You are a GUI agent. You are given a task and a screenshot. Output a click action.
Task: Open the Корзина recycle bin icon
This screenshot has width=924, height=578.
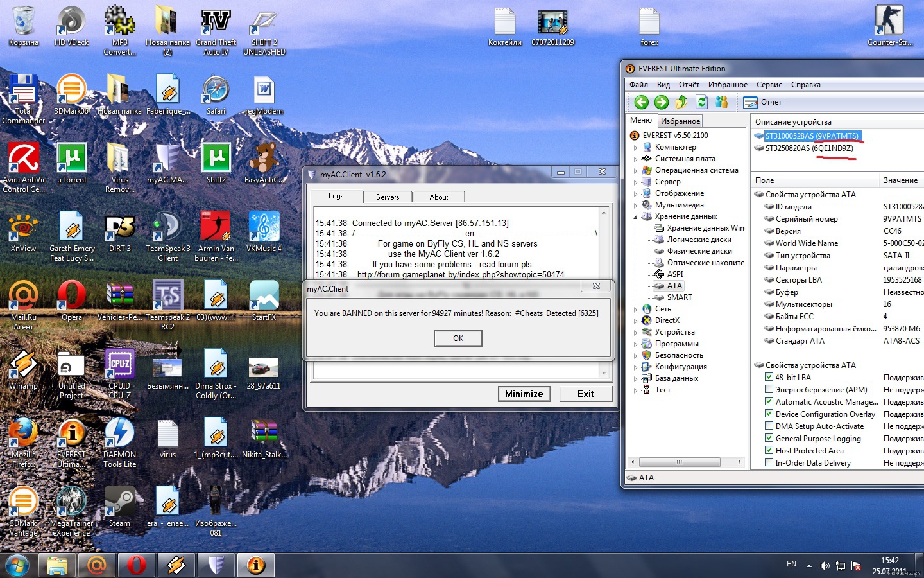coord(24,26)
